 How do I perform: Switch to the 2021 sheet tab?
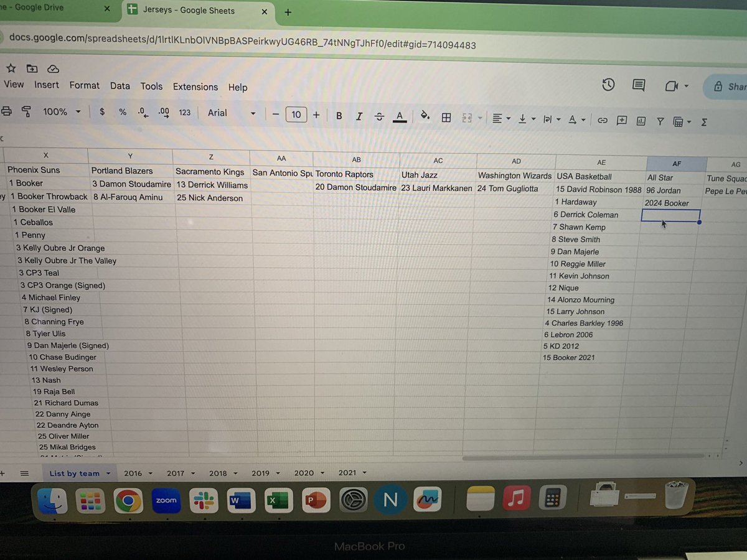352,473
